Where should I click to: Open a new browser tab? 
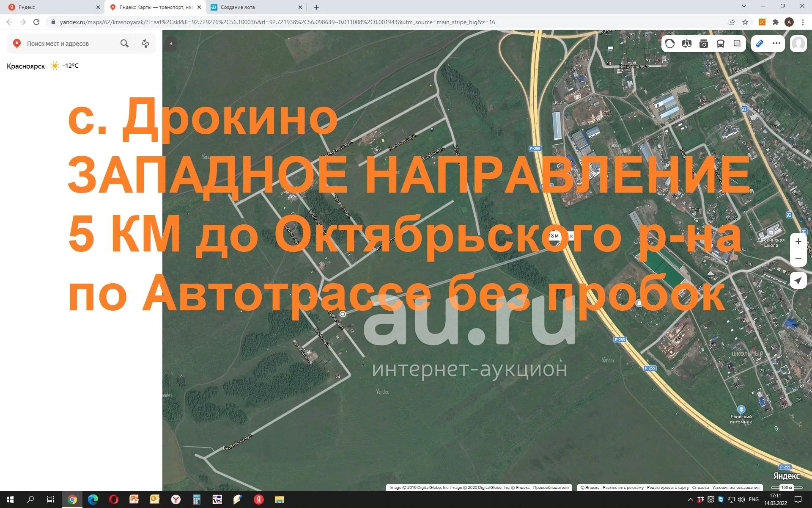point(316,7)
